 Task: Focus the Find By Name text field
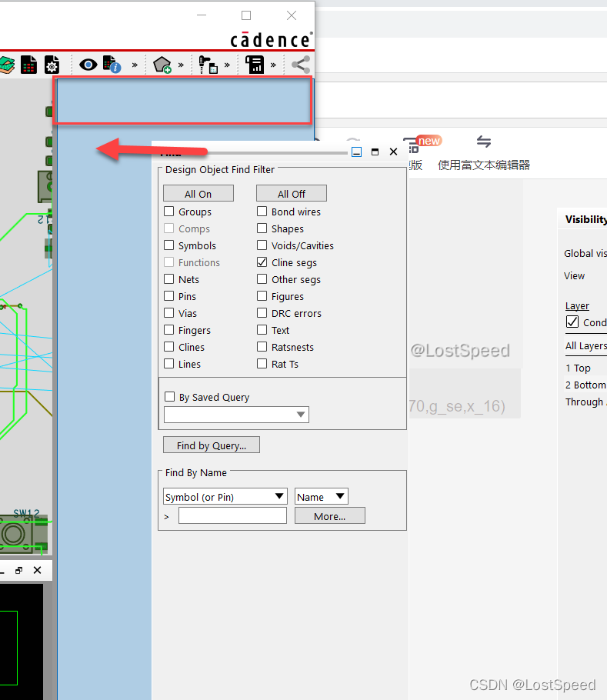(x=232, y=515)
